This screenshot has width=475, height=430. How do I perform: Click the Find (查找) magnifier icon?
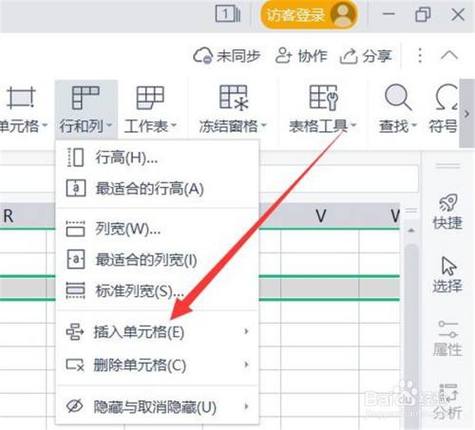[397, 97]
